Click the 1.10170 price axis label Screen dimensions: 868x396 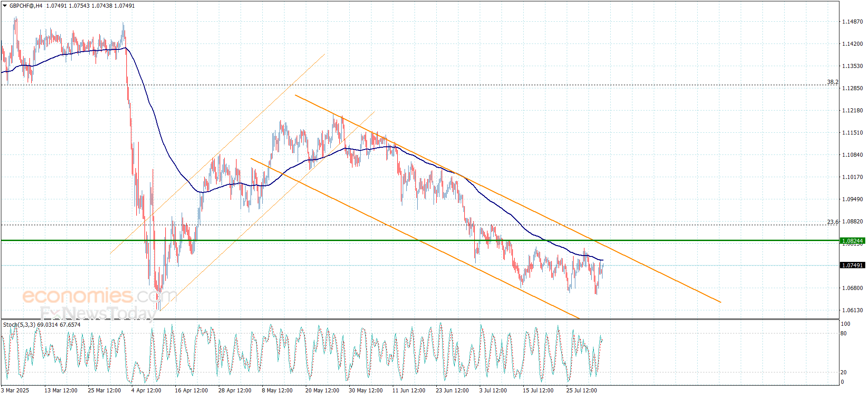tap(852, 177)
